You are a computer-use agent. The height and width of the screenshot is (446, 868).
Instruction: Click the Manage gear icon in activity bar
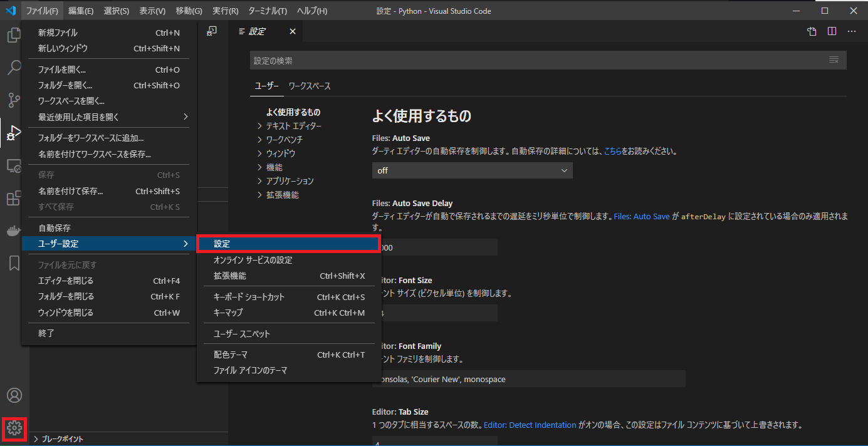(14, 428)
